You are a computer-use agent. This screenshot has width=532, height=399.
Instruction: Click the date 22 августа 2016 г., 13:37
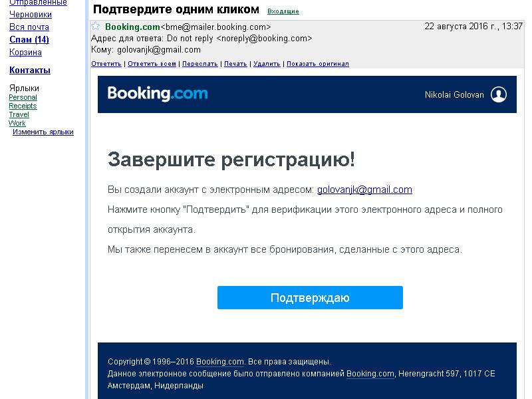pyautogui.click(x=473, y=26)
